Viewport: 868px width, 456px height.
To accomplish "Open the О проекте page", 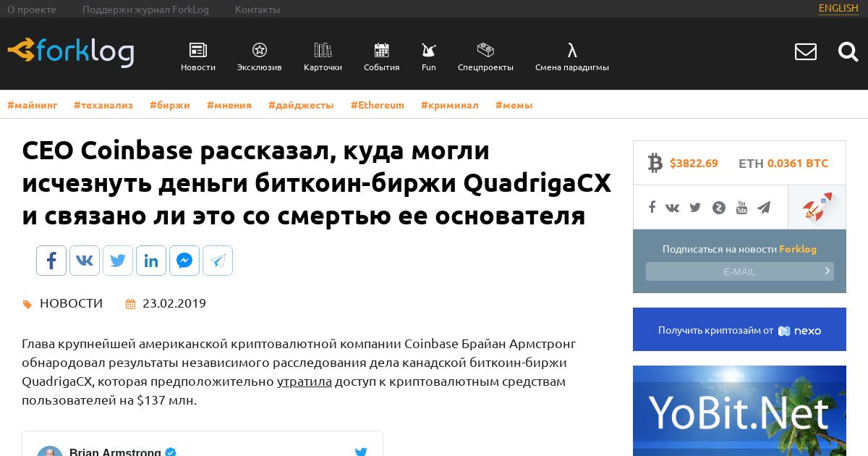I will click(32, 9).
